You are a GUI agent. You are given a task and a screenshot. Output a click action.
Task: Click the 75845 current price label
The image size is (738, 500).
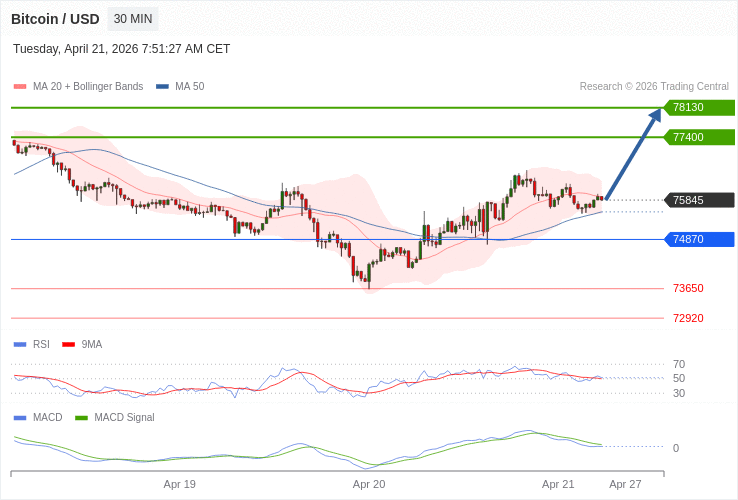click(x=699, y=200)
